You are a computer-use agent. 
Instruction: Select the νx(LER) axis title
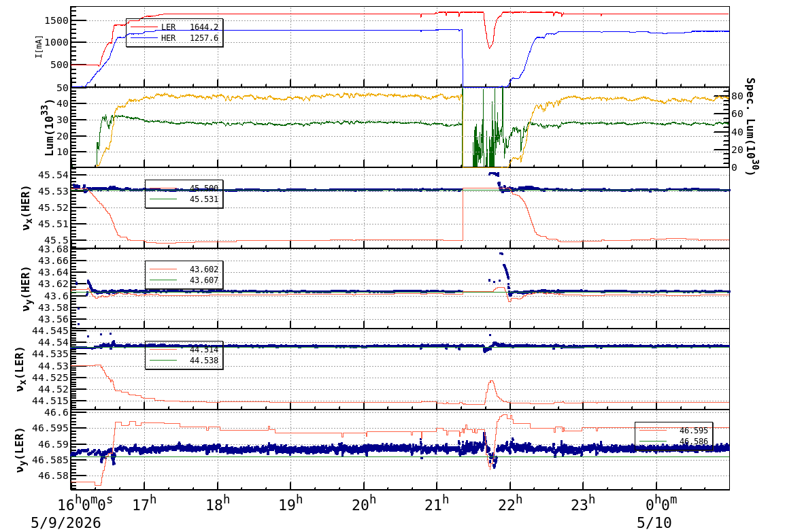click(x=20, y=369)
